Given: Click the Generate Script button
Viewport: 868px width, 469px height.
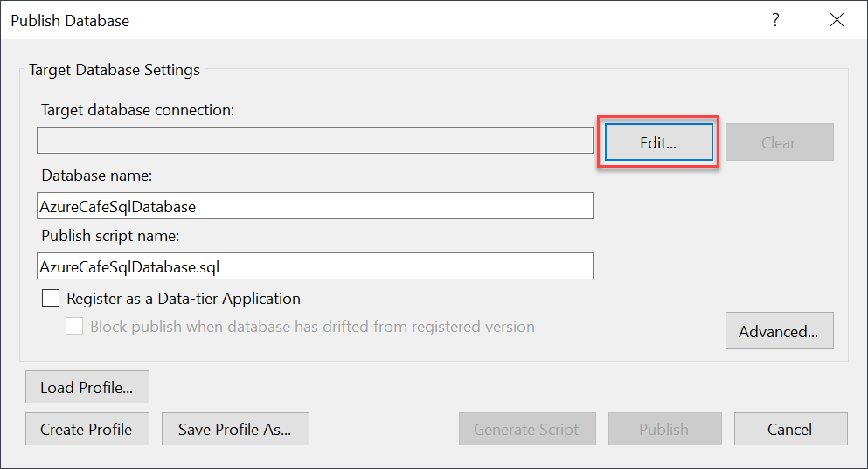Looking at the screenshot, I should point(528,429).
